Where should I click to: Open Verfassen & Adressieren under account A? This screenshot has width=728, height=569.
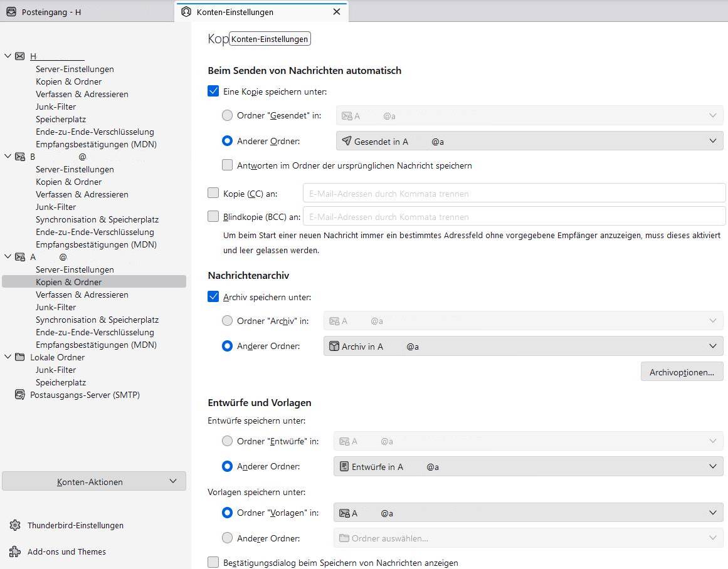(x=82, y=295)
